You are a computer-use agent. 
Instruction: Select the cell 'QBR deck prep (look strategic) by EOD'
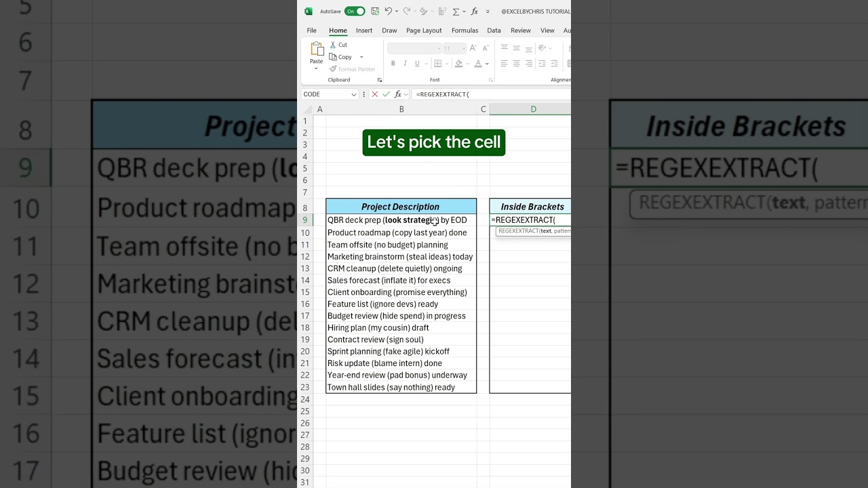(401, 220)
